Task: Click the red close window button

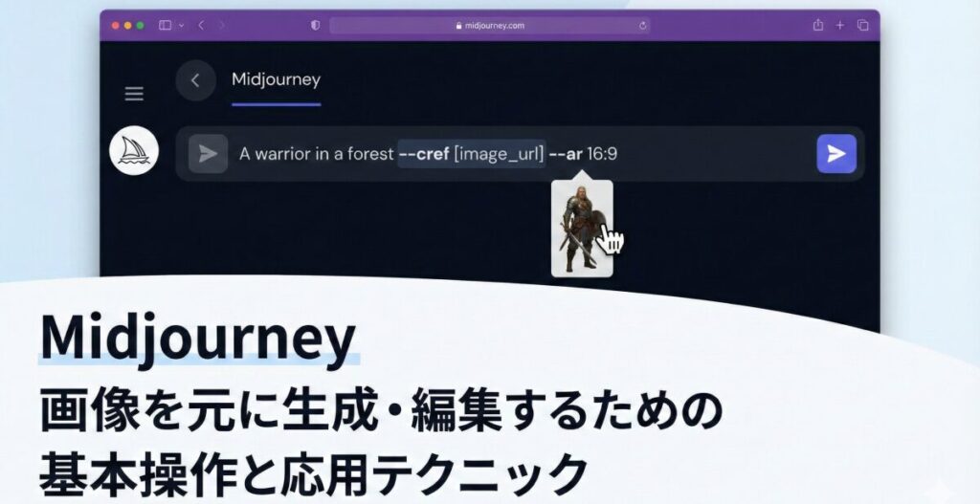Action: [116, 26]
